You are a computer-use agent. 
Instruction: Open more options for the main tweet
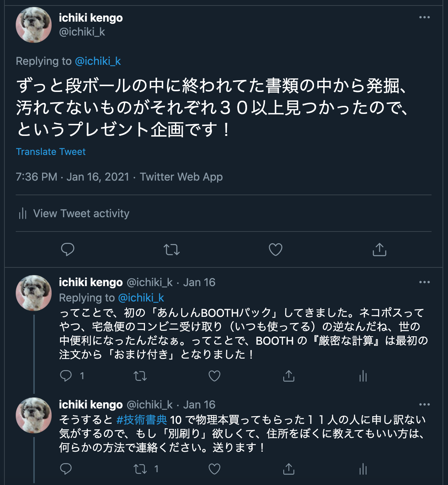click(x=425, y=17)
